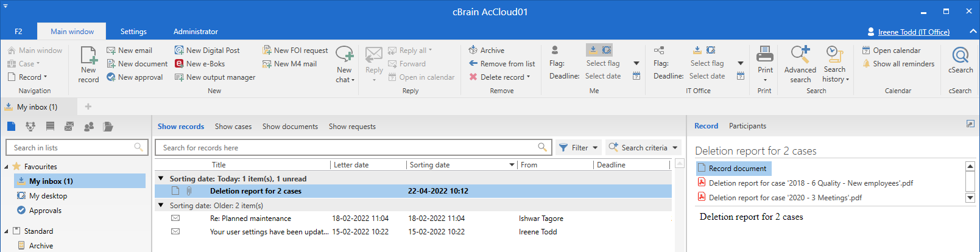
Task: Show all reminders
Action: click(x=898, y=64)
